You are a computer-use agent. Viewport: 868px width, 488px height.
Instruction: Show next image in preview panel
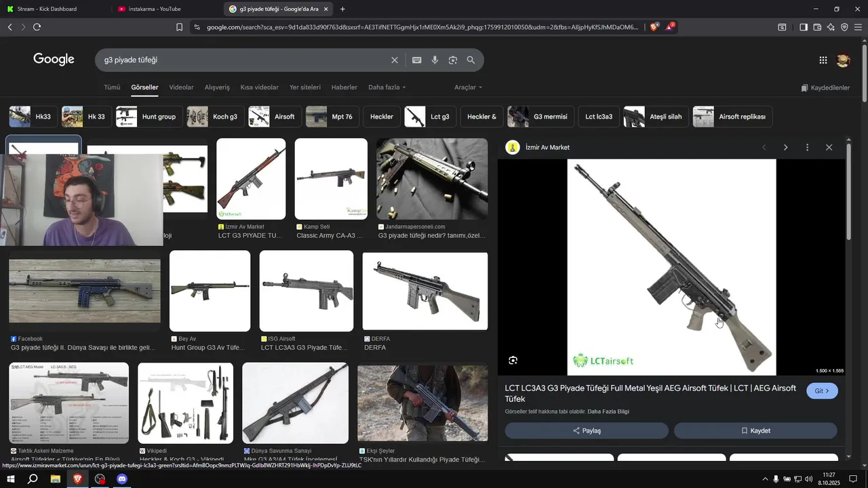pos(785,148)
